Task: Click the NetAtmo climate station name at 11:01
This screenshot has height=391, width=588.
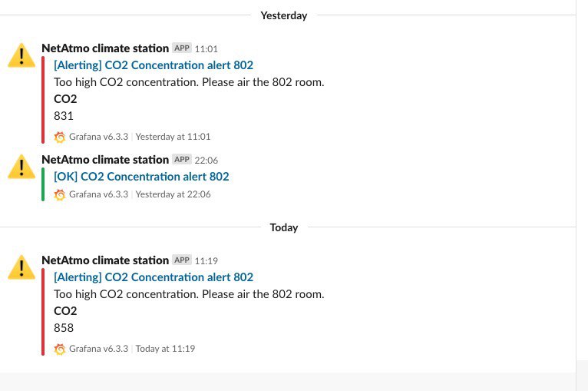Action: coord(105,48)
